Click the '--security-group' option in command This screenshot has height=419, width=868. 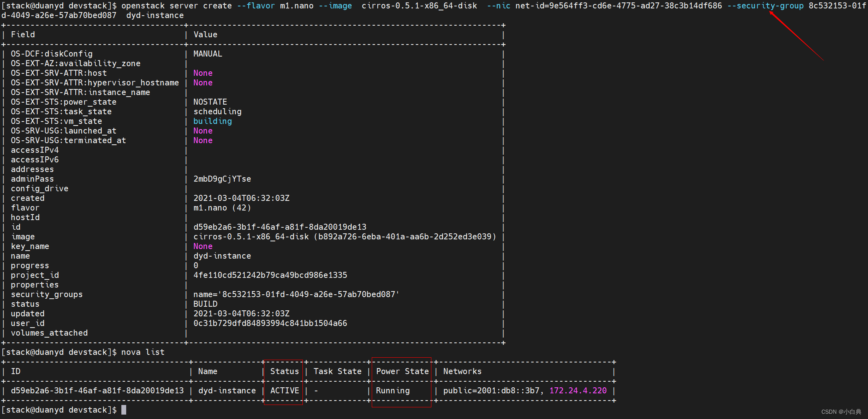click(x=766, y=6)
